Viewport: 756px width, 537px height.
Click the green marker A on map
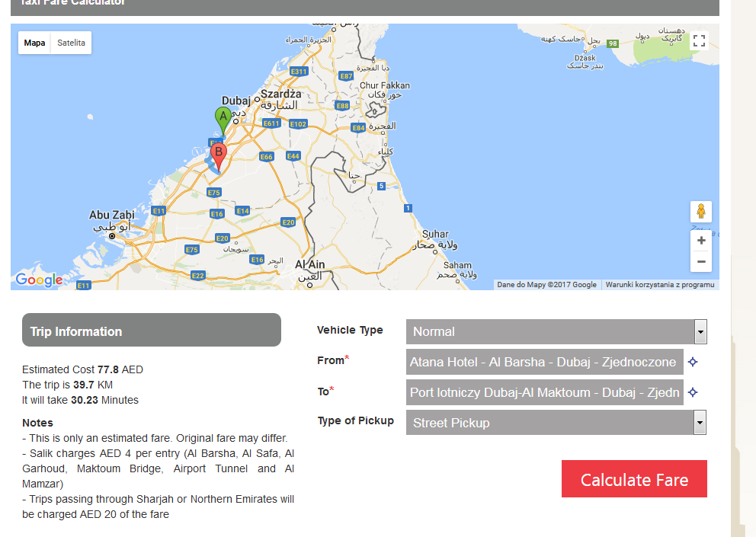point(223,120)
